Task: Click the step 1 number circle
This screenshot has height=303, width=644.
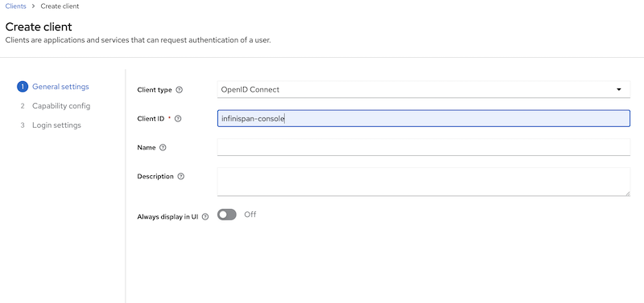Action: pos(23,87)
